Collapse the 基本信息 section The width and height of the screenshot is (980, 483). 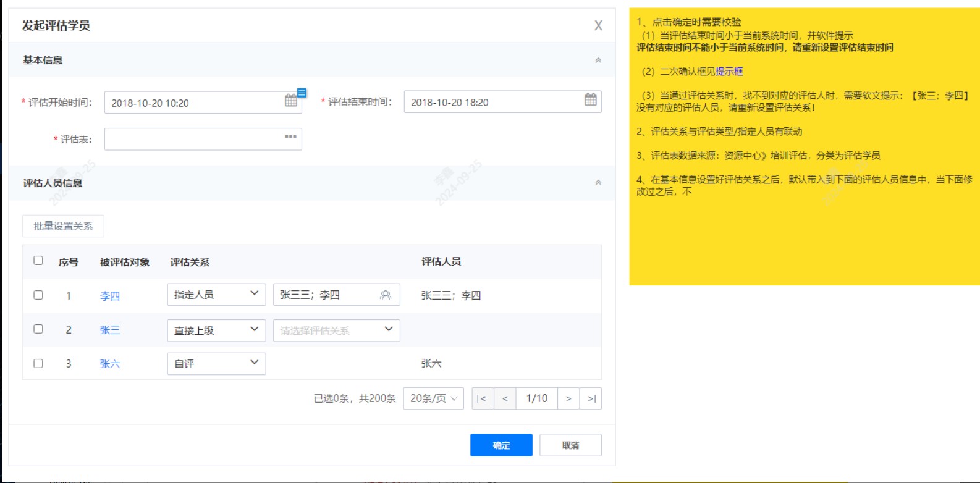598,61
